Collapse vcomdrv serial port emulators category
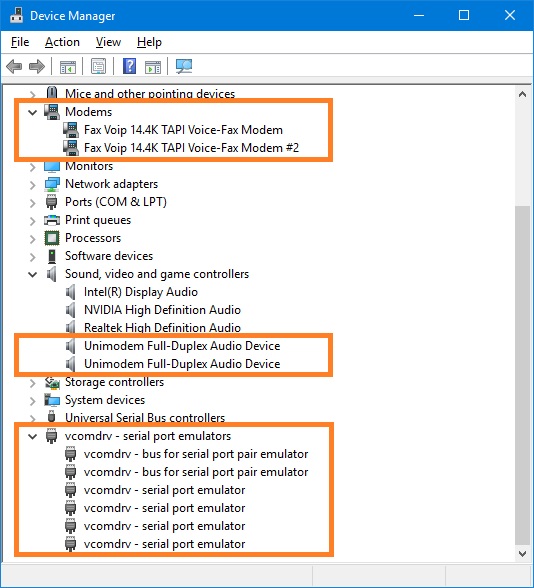The width and height of the screenshot is (534, 588). [33, 436]
